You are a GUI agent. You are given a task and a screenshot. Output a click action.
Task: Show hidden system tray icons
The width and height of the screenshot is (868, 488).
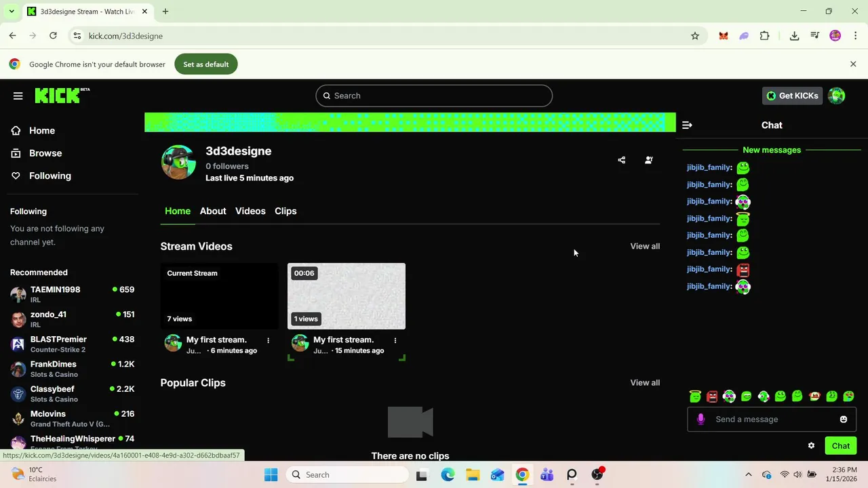(x=749, y=474)
